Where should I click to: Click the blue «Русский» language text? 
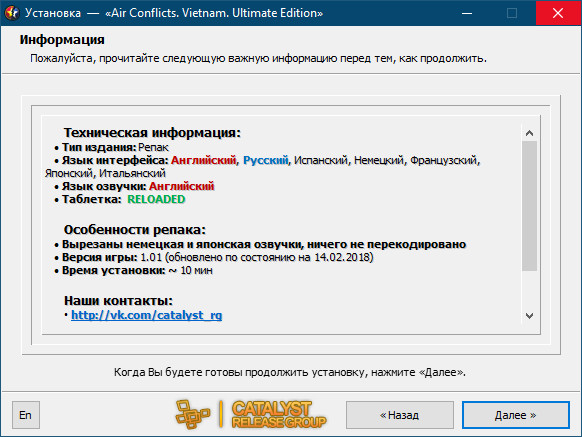(265, 160)
